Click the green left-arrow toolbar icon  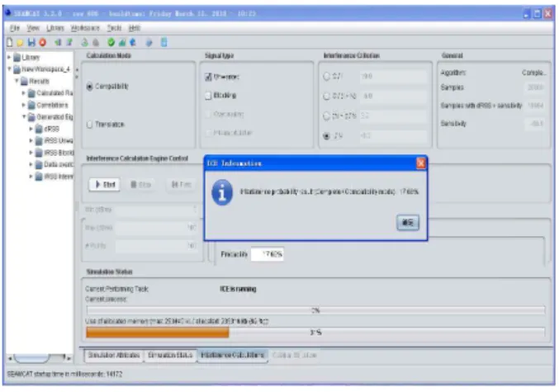click(x=58, y=42)
